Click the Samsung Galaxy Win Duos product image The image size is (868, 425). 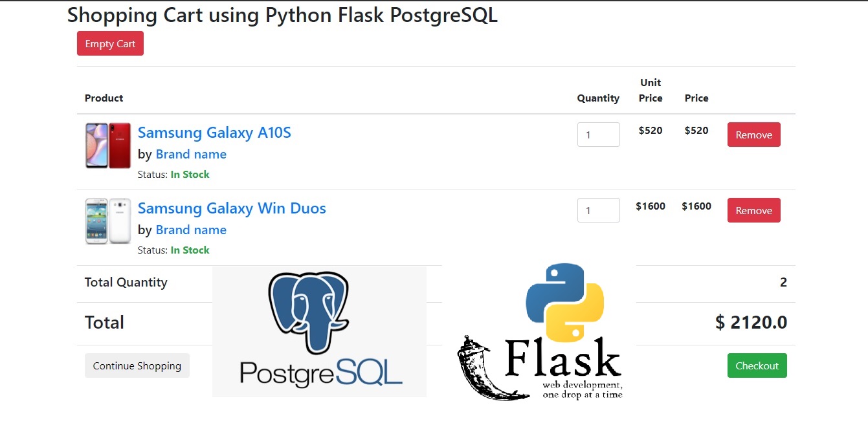[x=107, y=221]
